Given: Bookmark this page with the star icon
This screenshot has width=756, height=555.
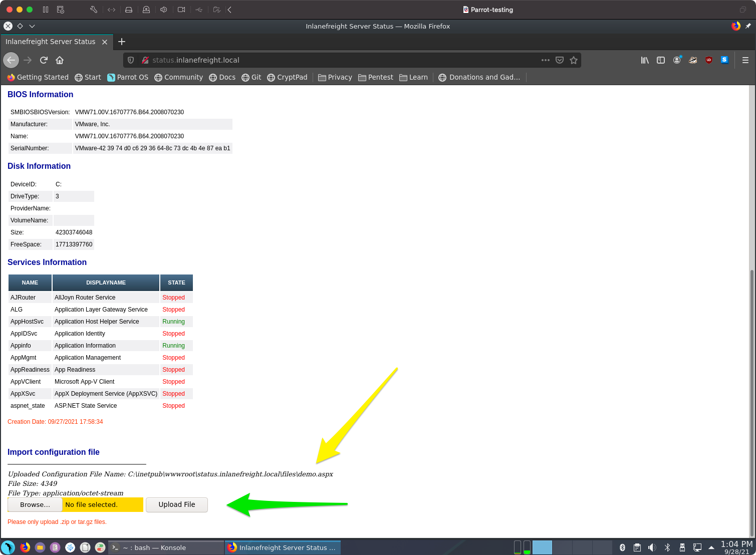Looking at the screenshot, I should click(574, 60).
